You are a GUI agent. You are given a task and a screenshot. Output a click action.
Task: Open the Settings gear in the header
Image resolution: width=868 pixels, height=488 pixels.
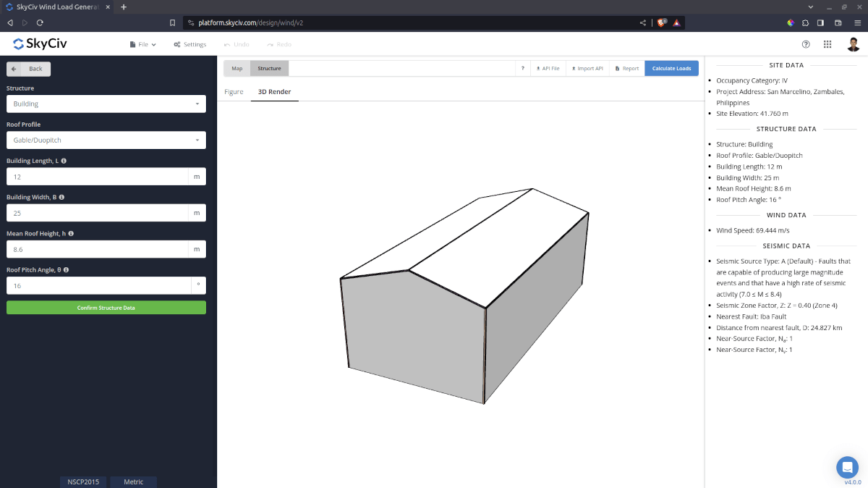190,44
